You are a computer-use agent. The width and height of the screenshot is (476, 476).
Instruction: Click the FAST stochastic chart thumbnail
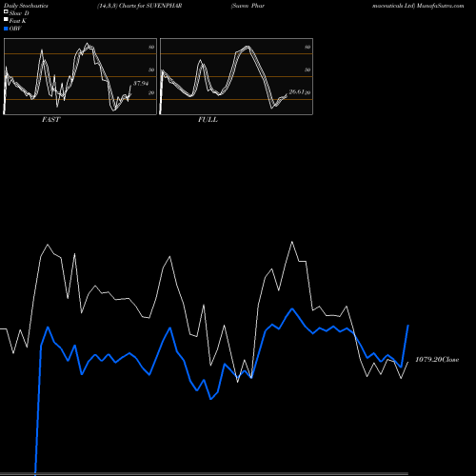80,76
